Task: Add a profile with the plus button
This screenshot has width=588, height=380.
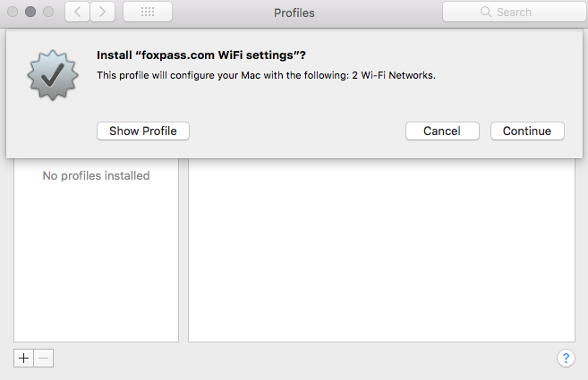Action: tap(23, 359)
